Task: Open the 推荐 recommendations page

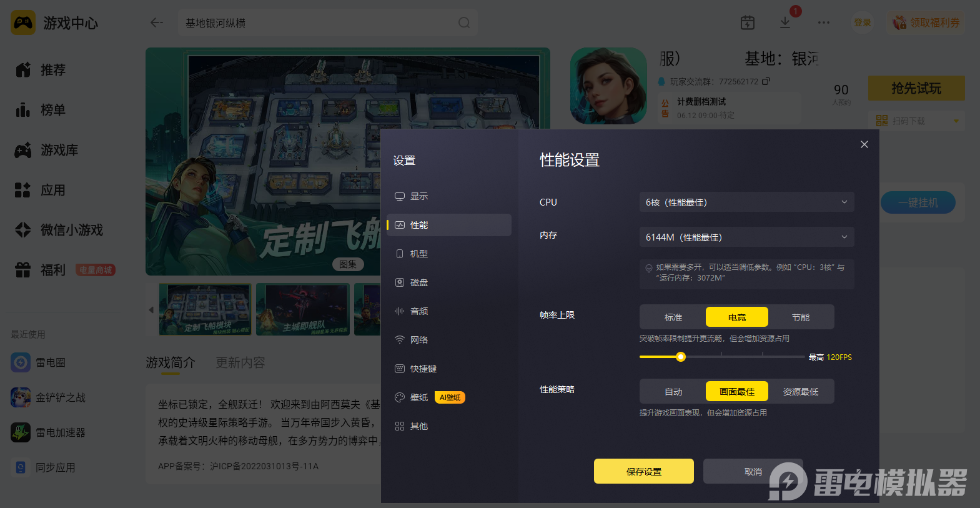Action: pos(41,70)
